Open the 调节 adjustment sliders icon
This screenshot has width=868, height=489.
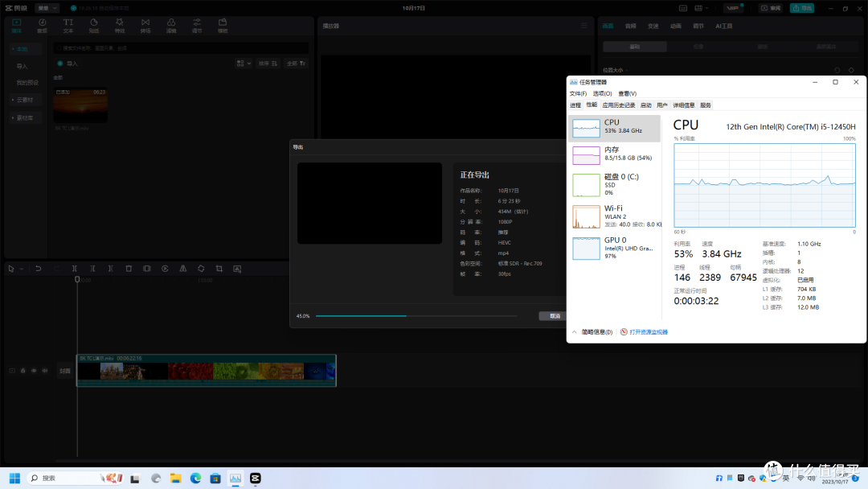(197, 26)
